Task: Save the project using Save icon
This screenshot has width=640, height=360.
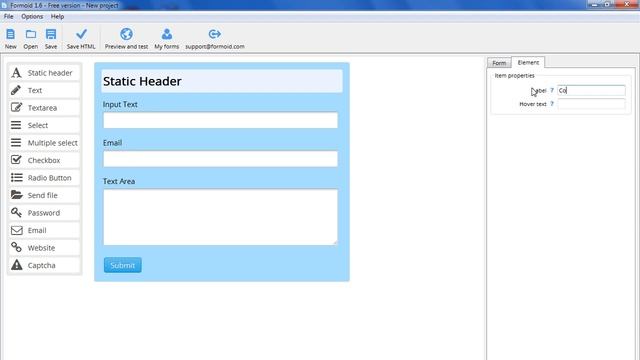Action: [x=51, y=34]
